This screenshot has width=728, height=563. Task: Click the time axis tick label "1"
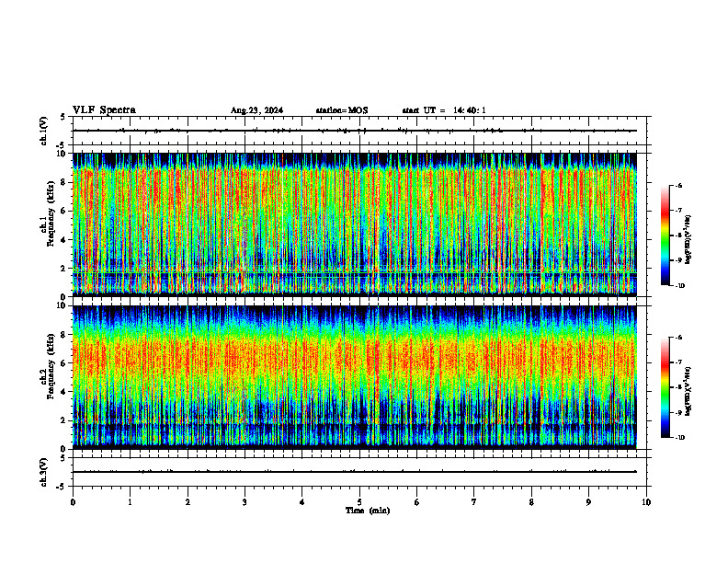click(130, 502)
